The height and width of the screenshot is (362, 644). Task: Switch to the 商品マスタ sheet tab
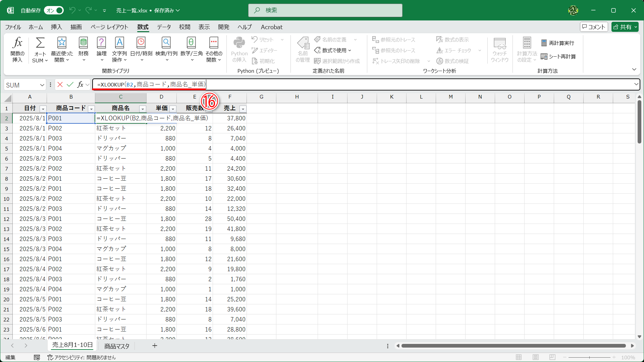point(116,346)
